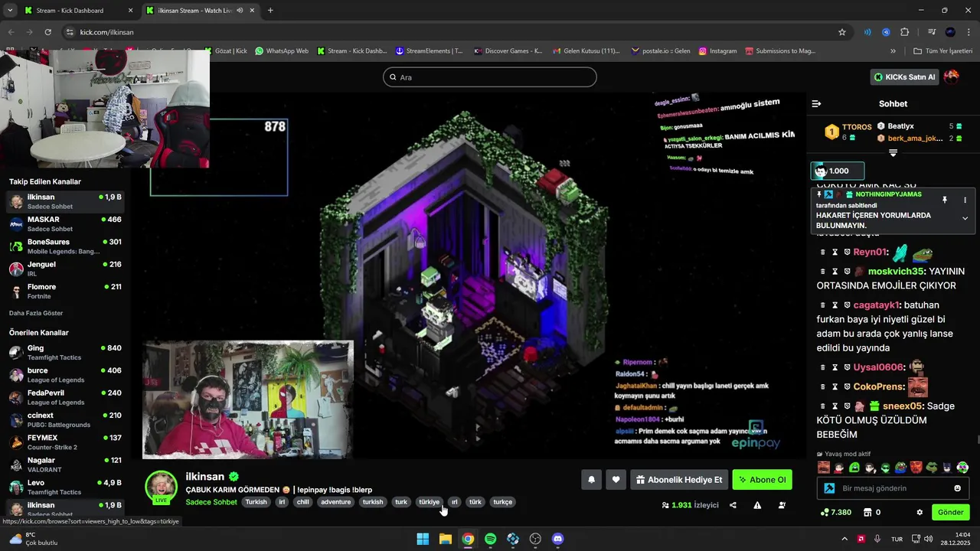Click the adventure tag
Screen dimensions: 980x551
(x=335, y=502)
